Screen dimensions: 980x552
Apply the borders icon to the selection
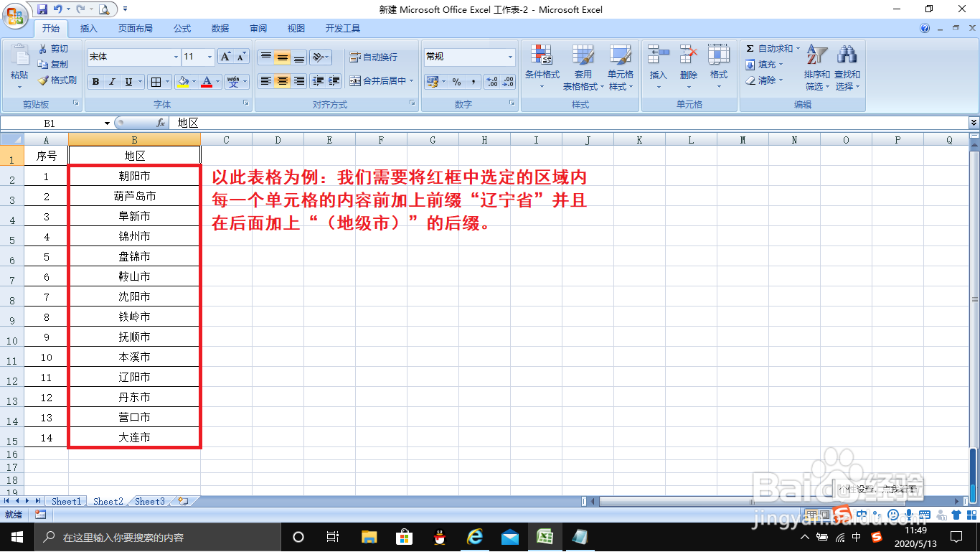point(156,82)
